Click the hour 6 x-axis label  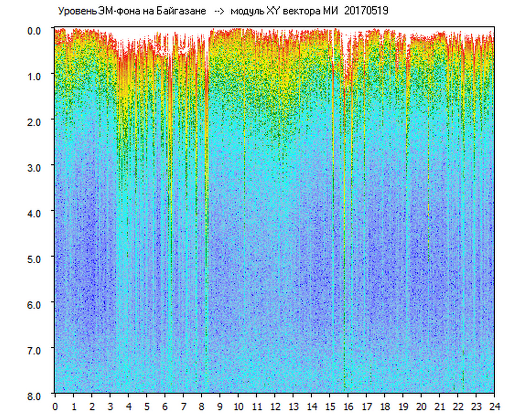(x=165, y=406)
